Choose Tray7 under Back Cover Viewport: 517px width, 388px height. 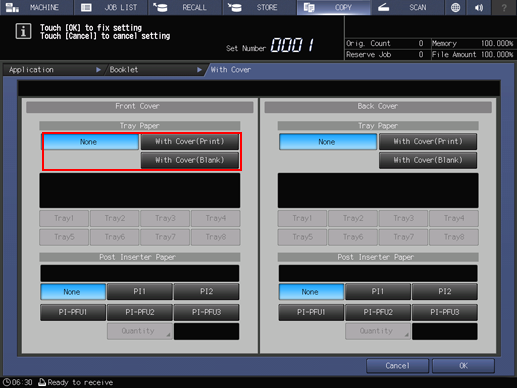403,237
